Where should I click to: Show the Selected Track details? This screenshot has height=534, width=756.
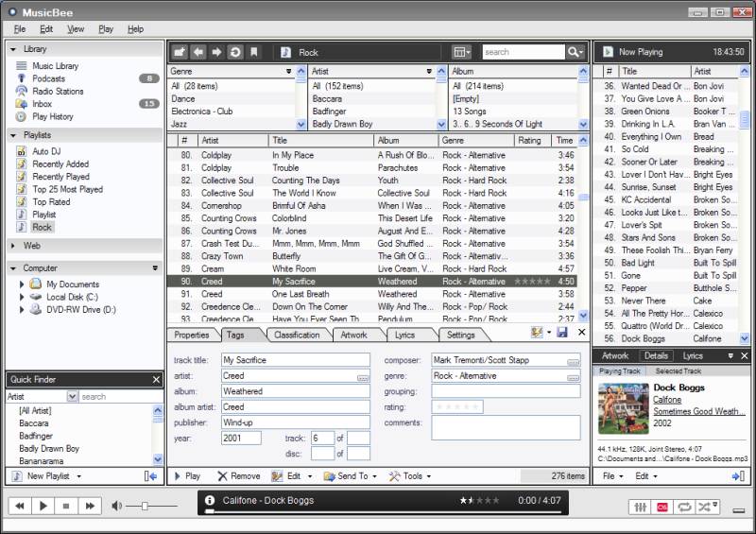tap(678, 370)
